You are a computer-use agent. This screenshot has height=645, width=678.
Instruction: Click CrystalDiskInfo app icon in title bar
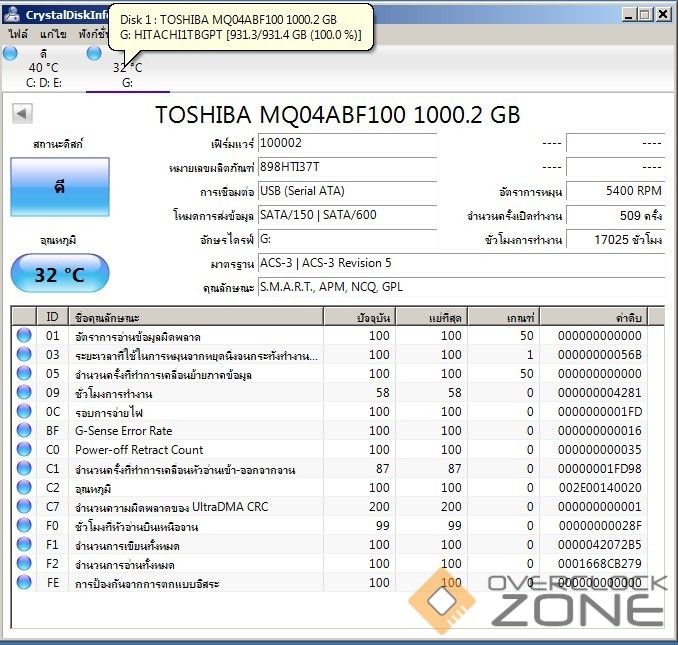[12, 14]
